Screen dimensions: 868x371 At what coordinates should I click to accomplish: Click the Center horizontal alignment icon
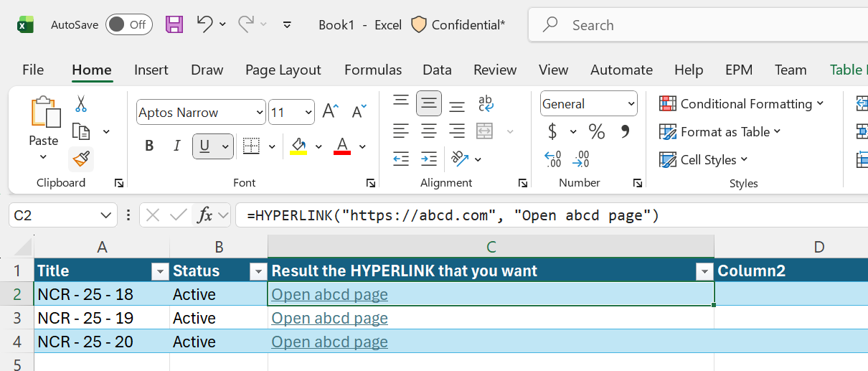[429, 131]
